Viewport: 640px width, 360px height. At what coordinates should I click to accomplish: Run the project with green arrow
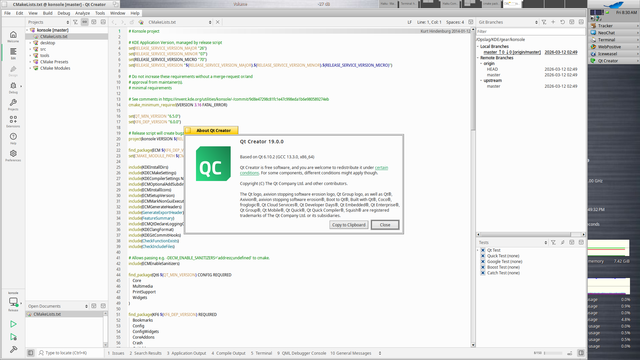pos(13,324)
